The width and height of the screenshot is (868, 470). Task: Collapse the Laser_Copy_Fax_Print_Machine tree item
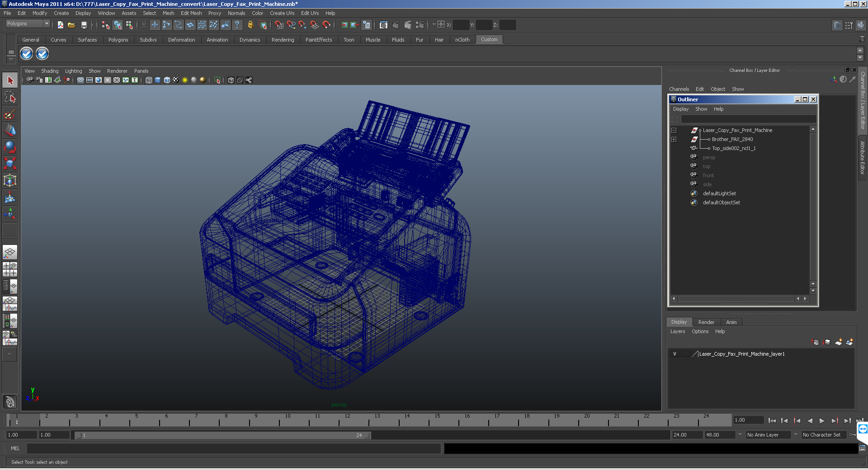674,130
